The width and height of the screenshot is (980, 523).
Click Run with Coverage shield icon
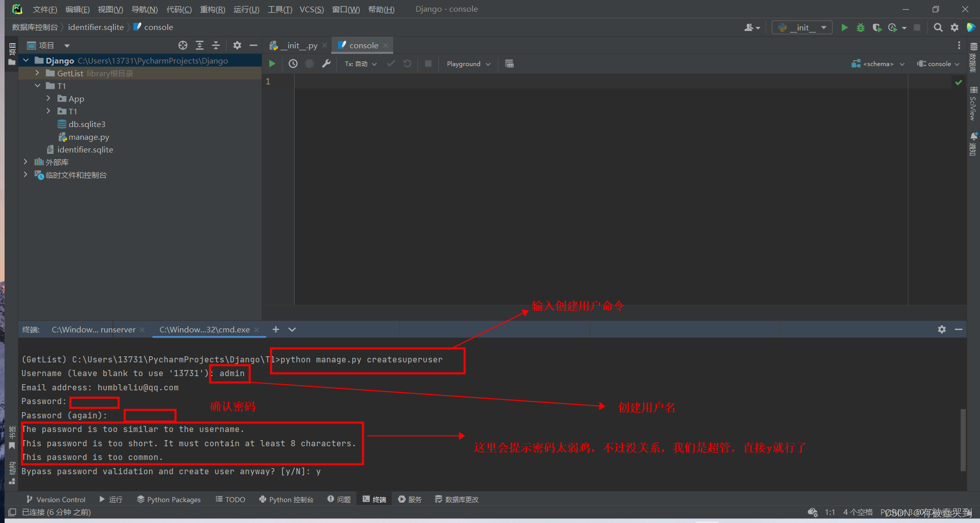pyautogui.click(x=877, y=27)
